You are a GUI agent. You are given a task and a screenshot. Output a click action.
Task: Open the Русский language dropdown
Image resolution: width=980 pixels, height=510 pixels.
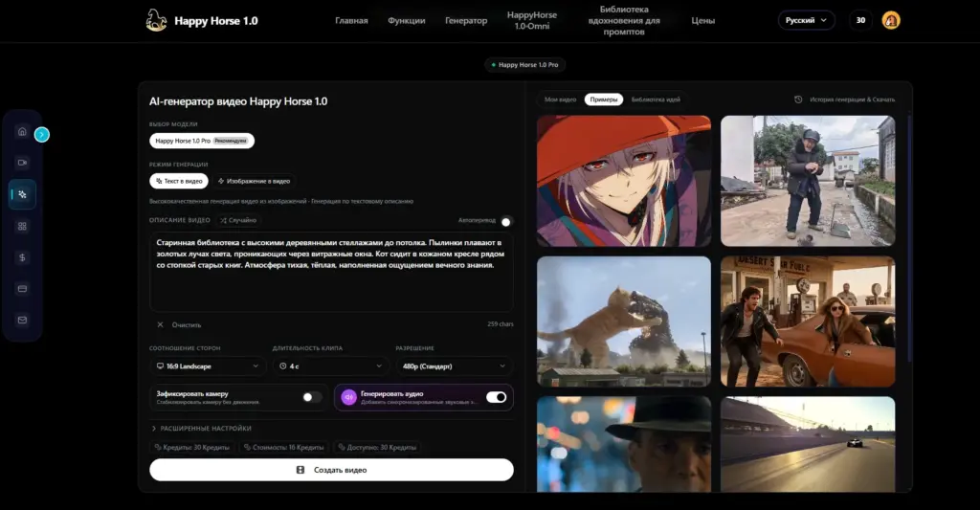point(806,20)
